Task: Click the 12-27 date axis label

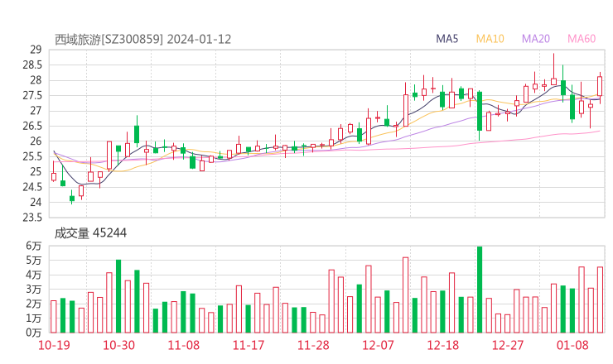Action: (x=508, y=345)
